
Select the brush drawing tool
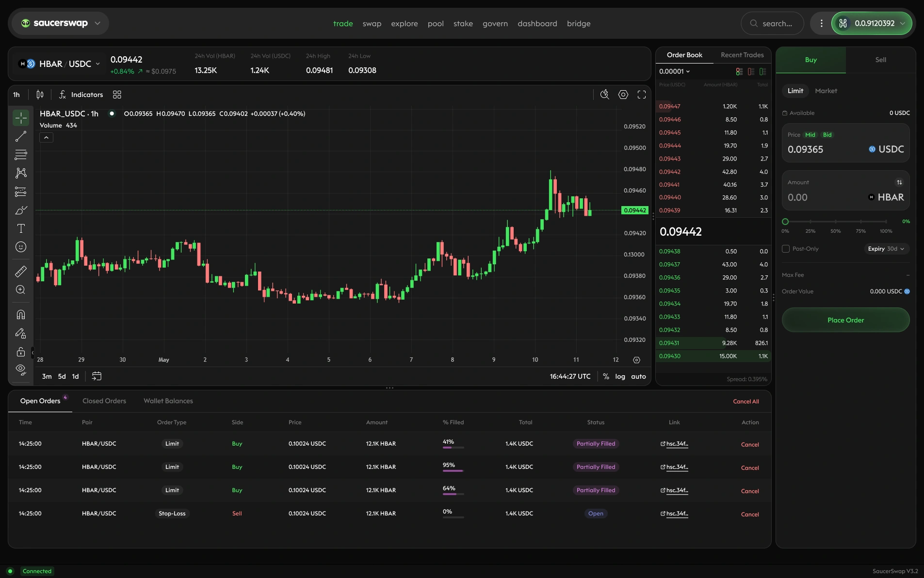(x=21, y=210)
